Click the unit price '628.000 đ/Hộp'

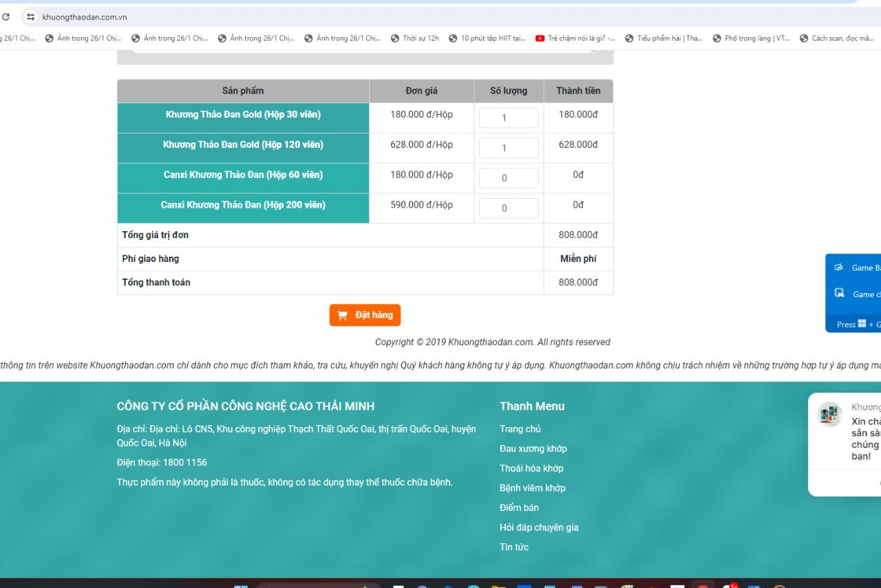[x=421, y=145]
